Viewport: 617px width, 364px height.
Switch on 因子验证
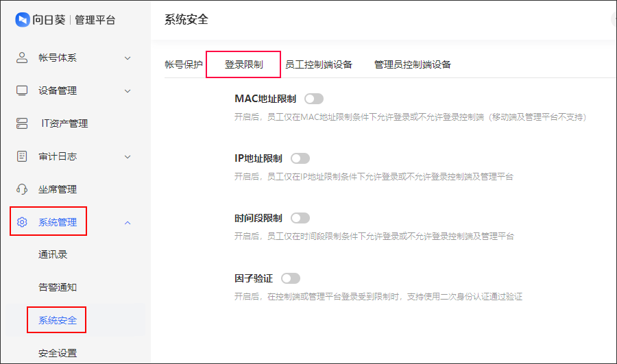click(291, 278)
